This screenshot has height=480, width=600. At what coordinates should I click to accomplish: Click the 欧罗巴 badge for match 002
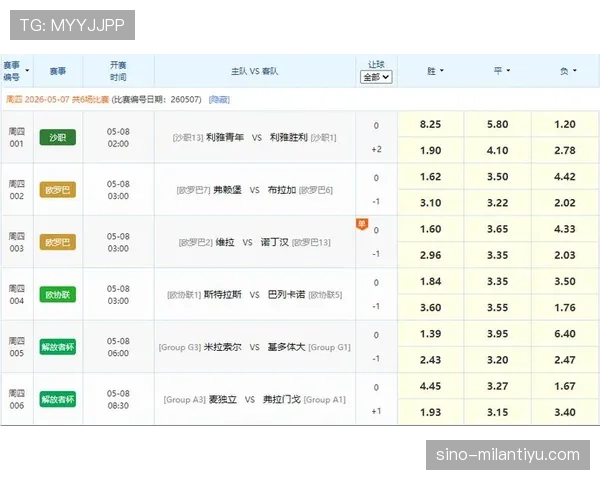click(58, 190)
